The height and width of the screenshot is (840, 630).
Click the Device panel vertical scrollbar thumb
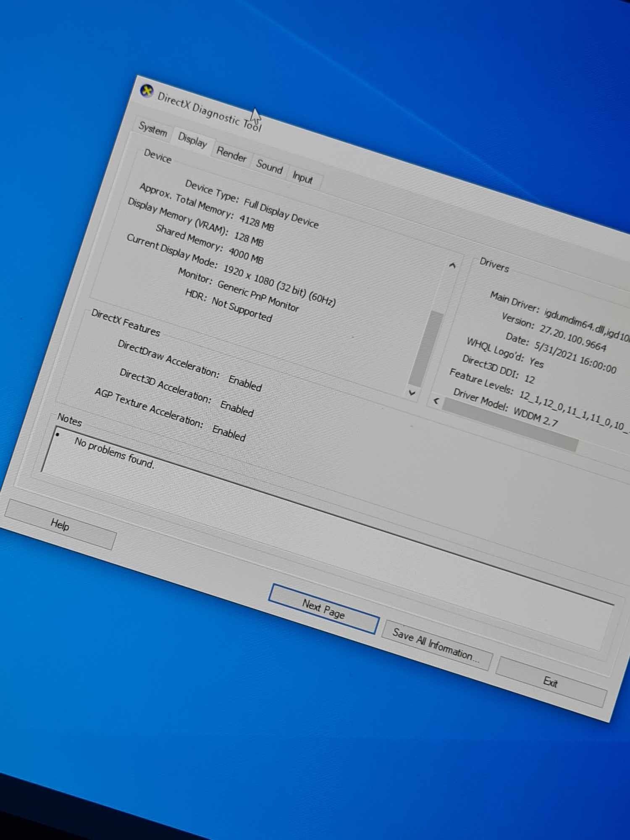427,349
